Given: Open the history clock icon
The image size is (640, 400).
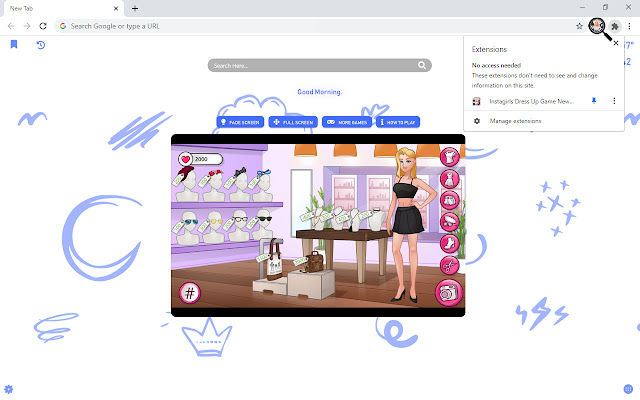Looking at the screenshot, I should [x=40, y=45].
